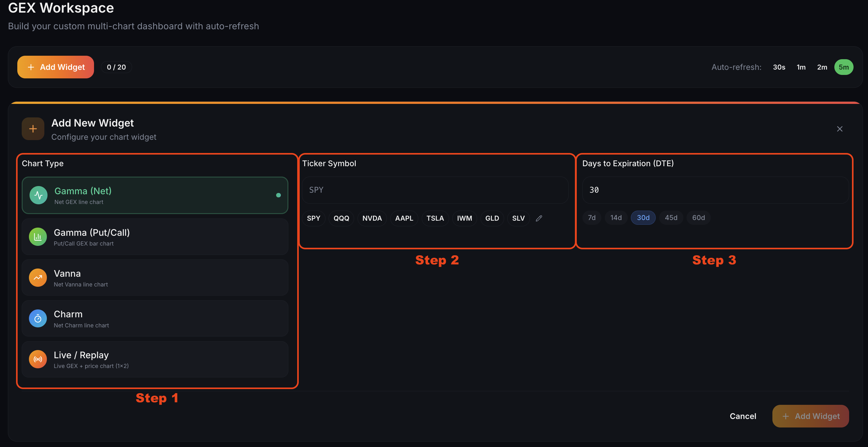Image resolution: width=868 pixels, height=447 pixels.
Task: Pick the Live / Replay chart type
Action: 155,359
